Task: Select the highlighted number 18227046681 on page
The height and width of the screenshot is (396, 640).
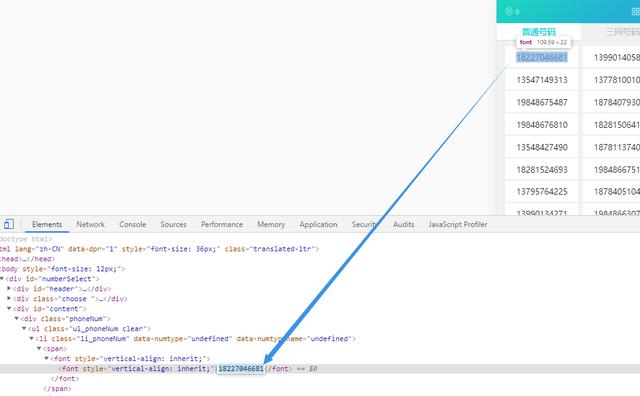Action: [x=542, y=58]
